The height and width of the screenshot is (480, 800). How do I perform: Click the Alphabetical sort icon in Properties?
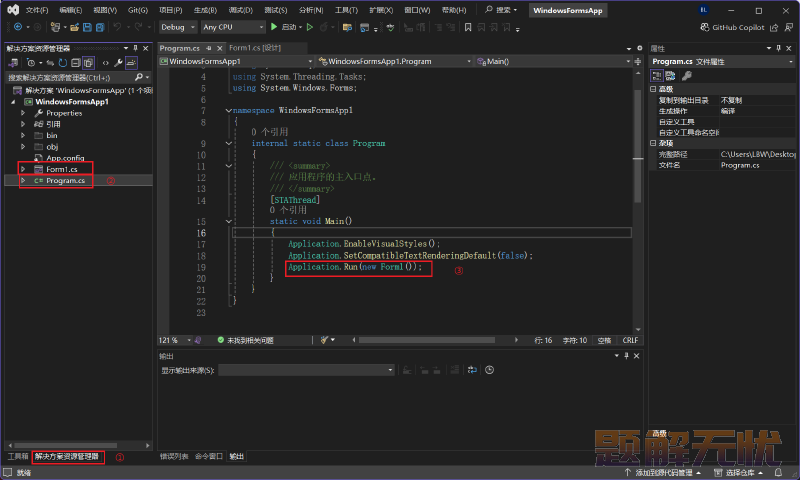coord(670,75)
